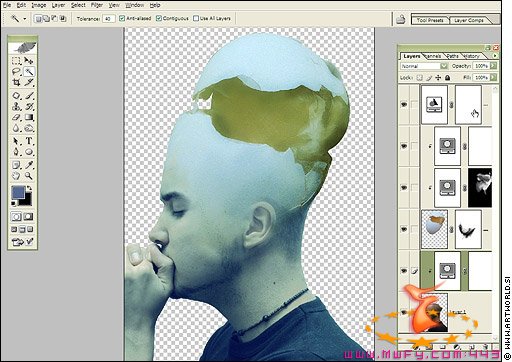The image size is (512, 362).
Task: Switch to Quick Mask mode
Action: (28, 217)
